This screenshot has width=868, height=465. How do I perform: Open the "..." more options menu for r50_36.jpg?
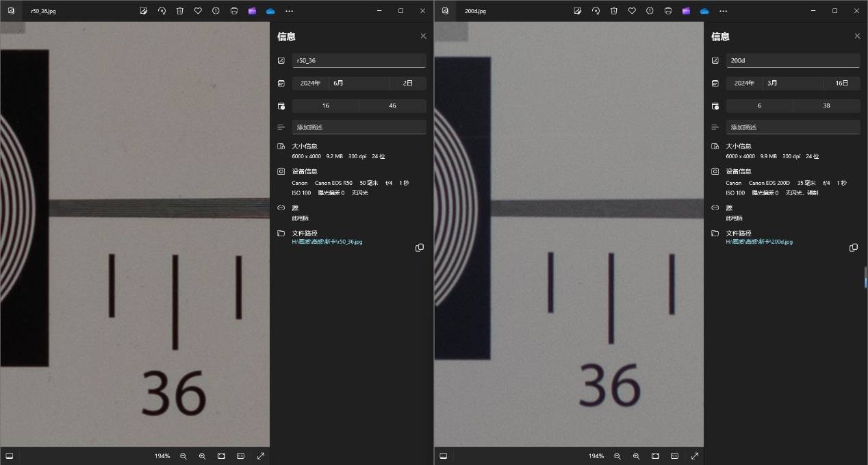coord(289,11)
